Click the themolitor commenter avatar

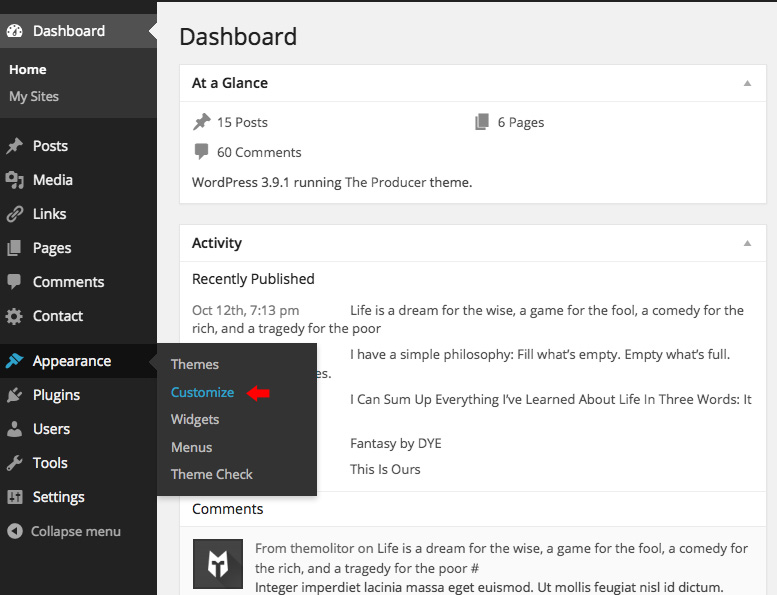coord(218,565)
